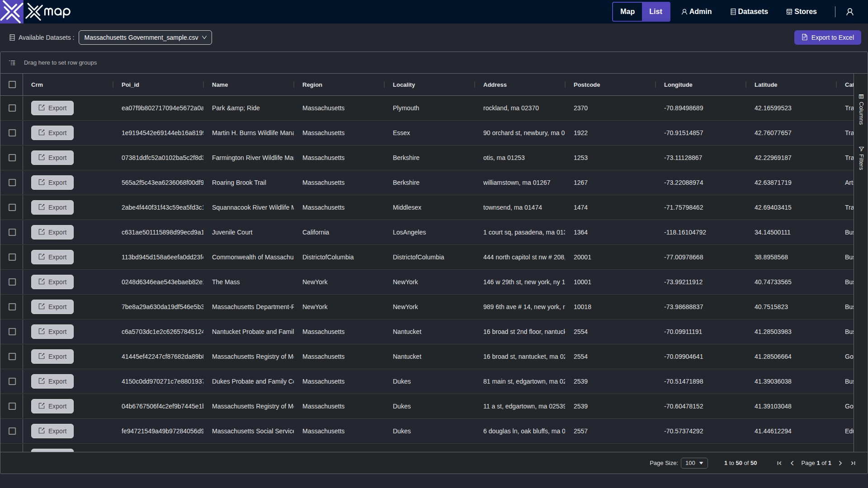Screen dimensions: 868x488
Task: Open the Admin menu item
Action: point(696,12)
